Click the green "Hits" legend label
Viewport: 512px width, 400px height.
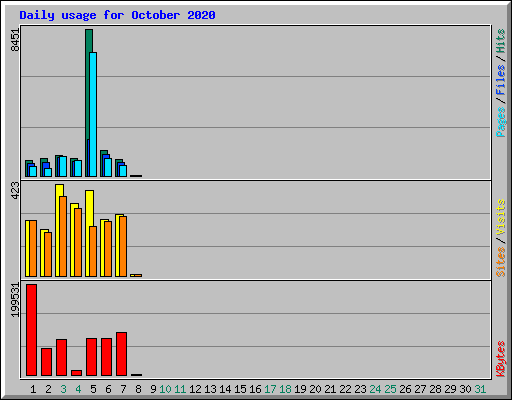(501, 41)
